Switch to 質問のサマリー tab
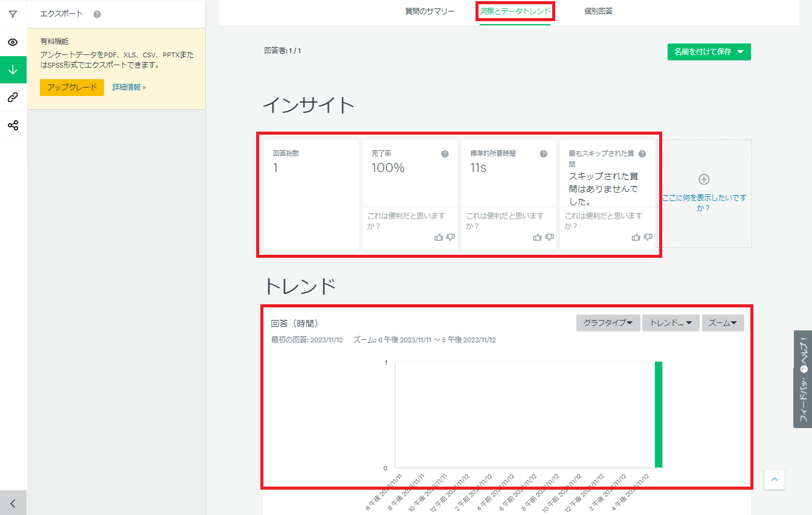 430,11
